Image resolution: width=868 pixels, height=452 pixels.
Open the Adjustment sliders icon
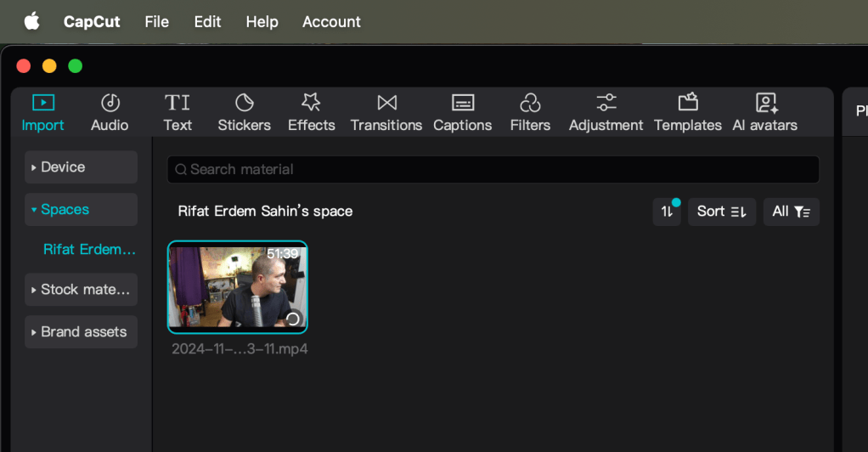(606, 103)
